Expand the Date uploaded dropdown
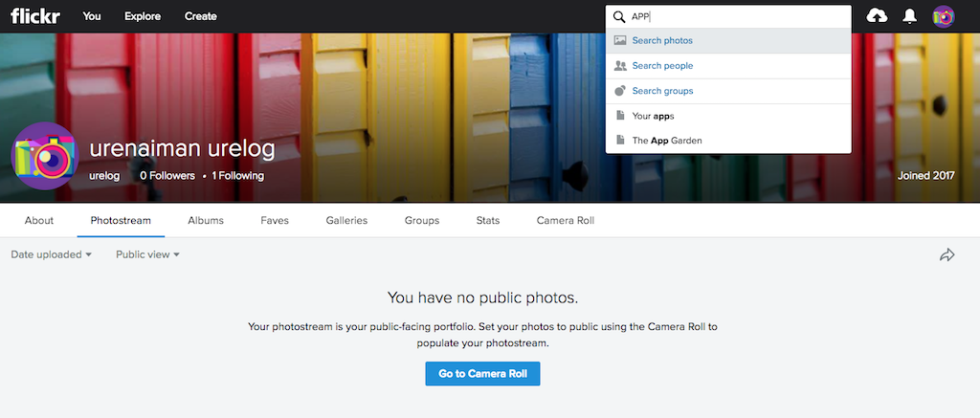 [x=52, y=254]
